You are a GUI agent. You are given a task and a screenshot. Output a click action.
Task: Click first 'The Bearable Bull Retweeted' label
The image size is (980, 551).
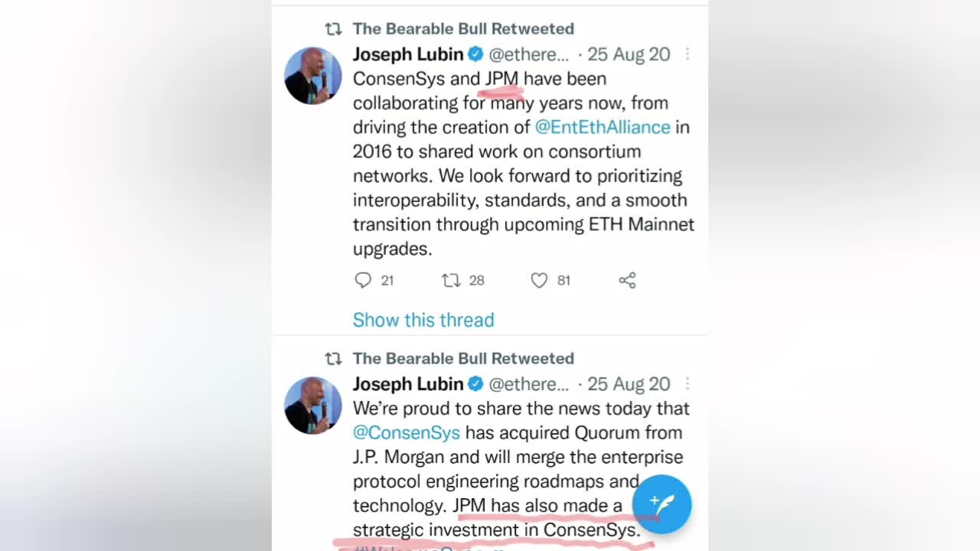[462, 29]
